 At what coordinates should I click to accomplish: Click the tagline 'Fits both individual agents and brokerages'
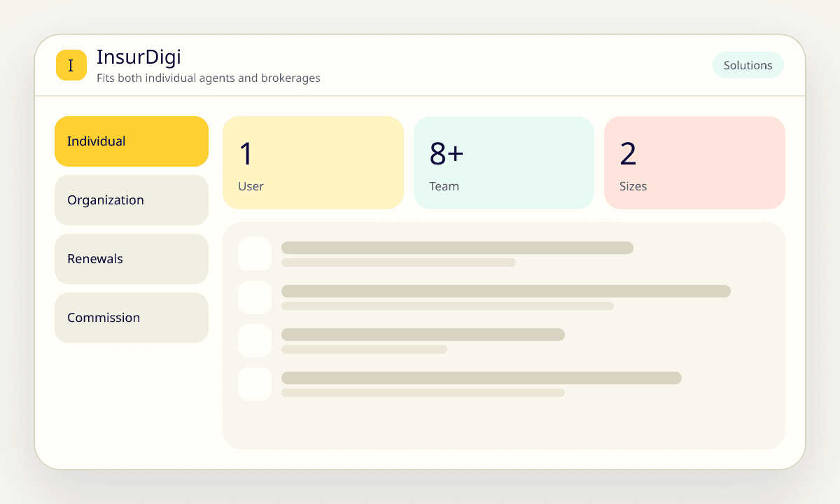pyautogui.click(x=209, y=78)
